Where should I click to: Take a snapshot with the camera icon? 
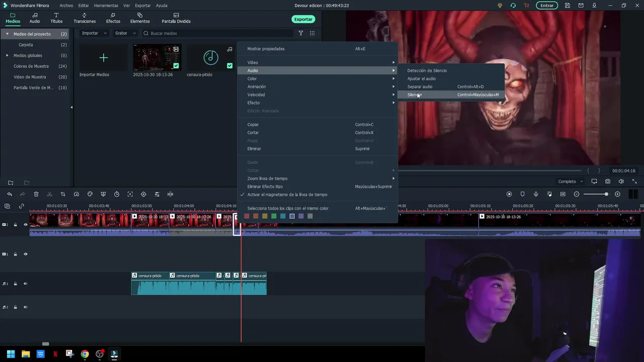click(608, 182)
